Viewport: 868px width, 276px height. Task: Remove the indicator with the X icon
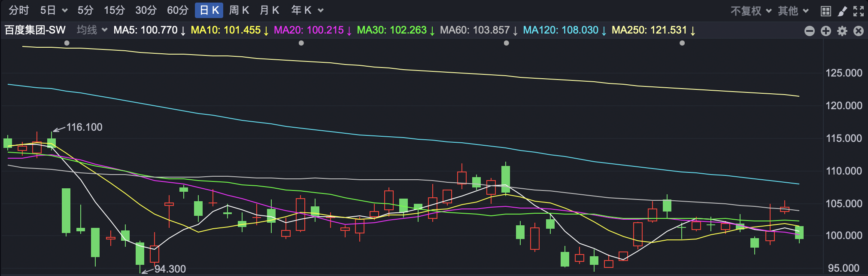pos(859,31)
